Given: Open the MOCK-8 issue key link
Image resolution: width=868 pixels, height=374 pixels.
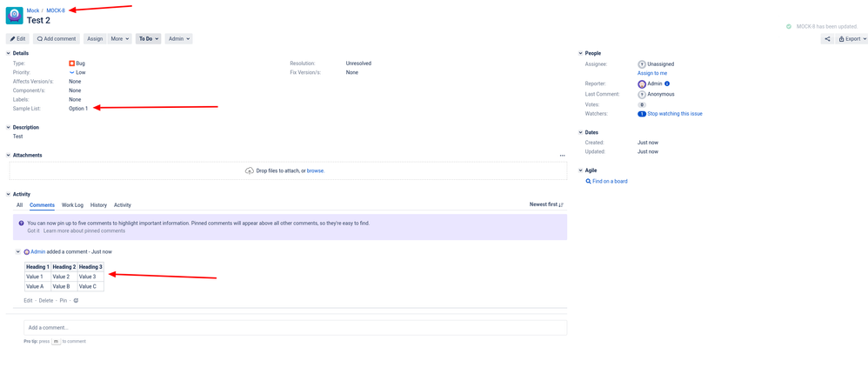Looking at the screenshot, I should pos(56,10).
